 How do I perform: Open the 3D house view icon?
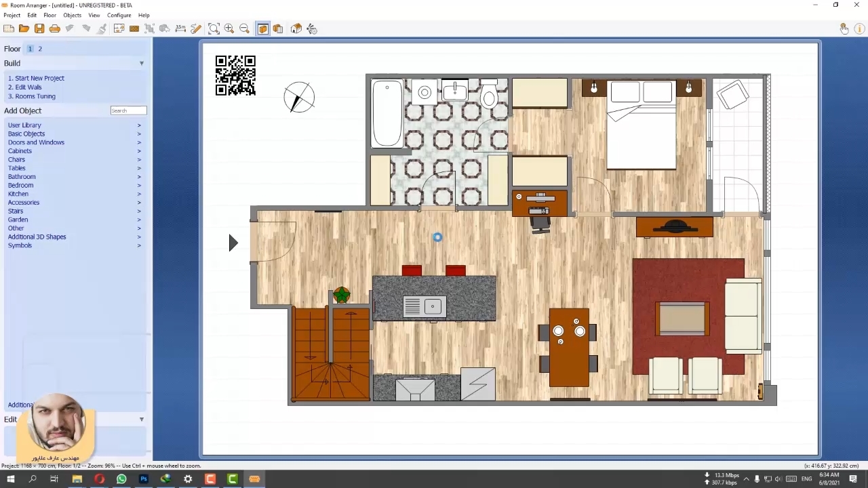point(296,28)
